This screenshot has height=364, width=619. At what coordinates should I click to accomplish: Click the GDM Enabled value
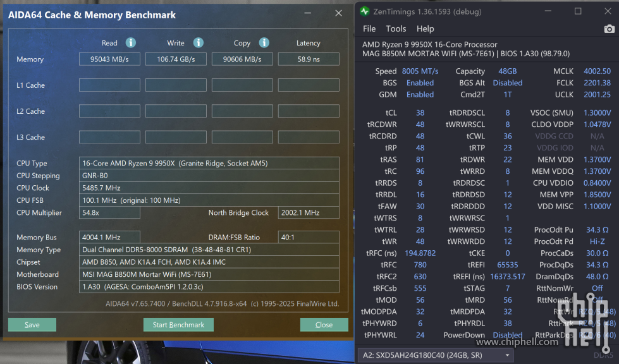pyautogui.click(x=420, y=95)
